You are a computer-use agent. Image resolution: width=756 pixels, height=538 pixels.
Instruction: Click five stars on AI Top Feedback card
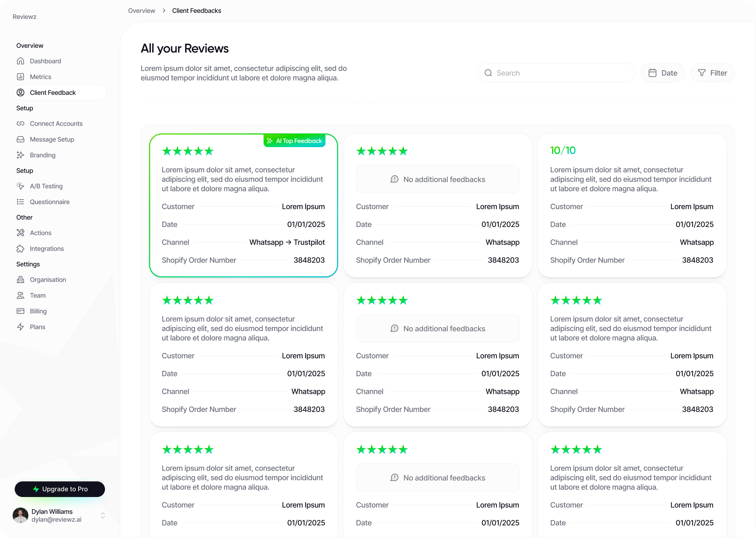tap(188, 151)
